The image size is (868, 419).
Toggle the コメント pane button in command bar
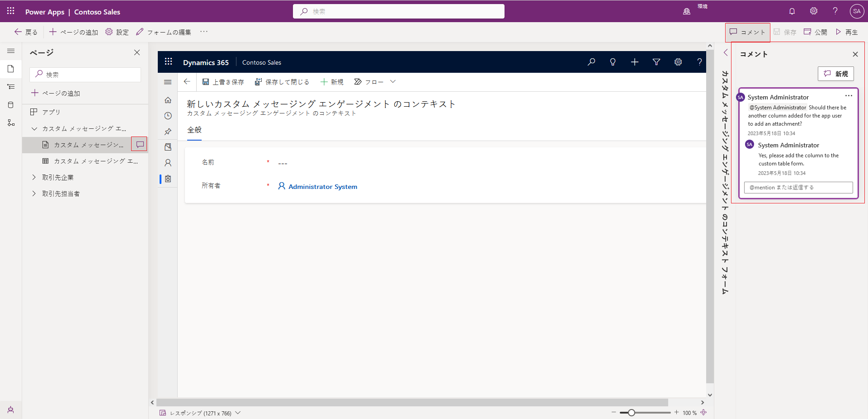pyautogui.click(x=747, y=32)
